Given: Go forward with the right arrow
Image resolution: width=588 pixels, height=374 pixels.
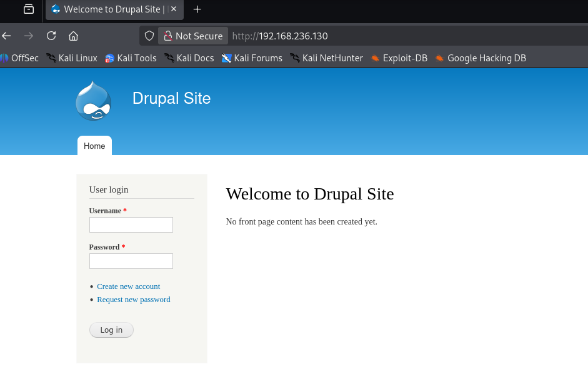Looking at the screenshot, I should (29, 36).
